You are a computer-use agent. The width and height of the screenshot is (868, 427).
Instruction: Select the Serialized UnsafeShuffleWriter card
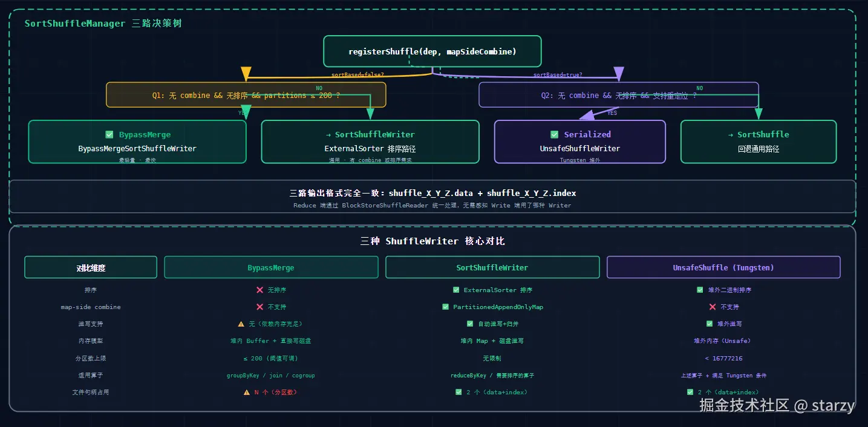tap(580, 142)
